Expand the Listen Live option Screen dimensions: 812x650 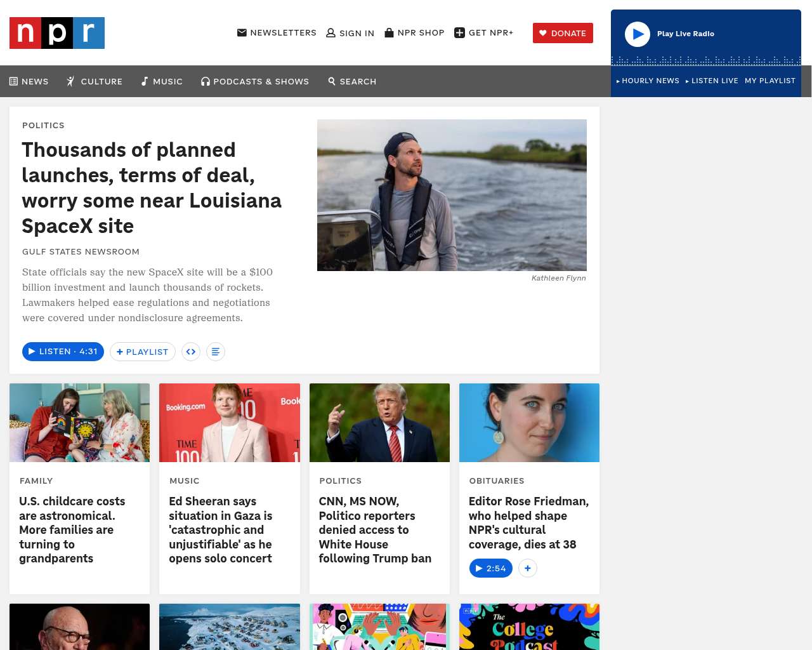pos(712,81)
